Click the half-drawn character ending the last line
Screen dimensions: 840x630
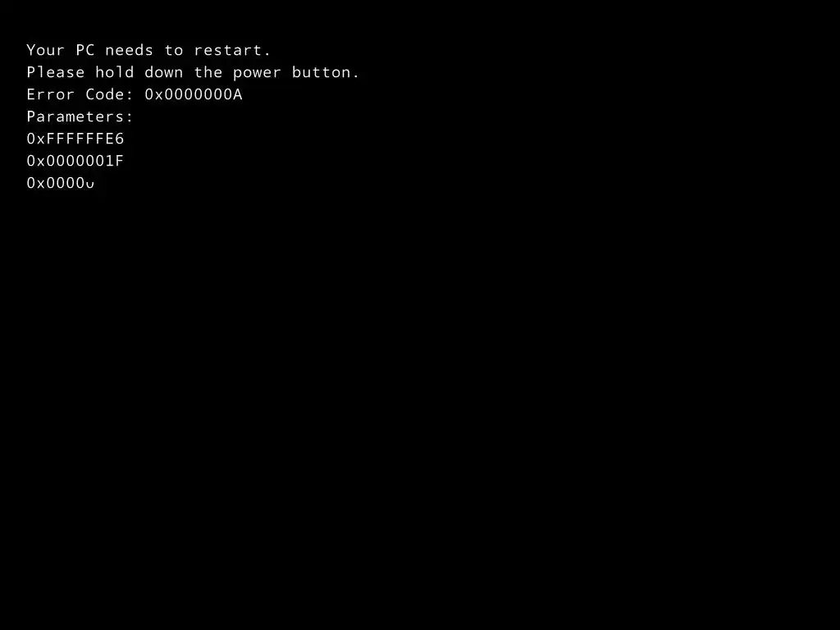pyautogui.click(x=90, y=185)
